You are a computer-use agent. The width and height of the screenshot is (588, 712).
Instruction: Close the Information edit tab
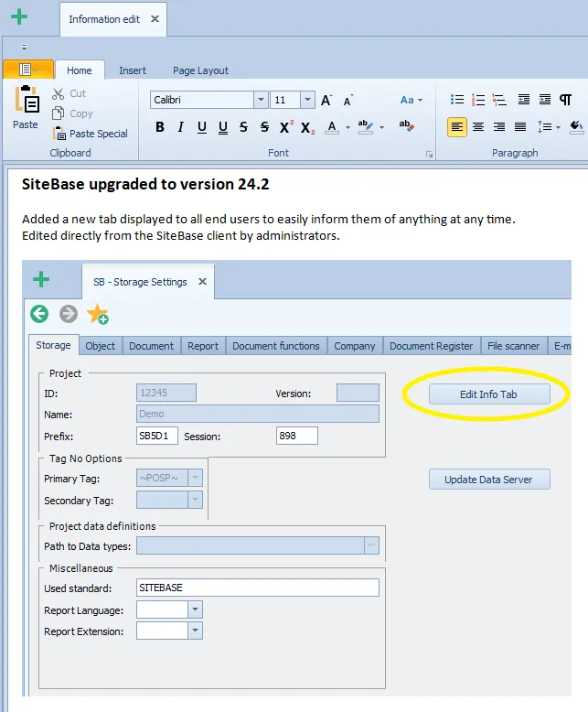pos(155,19)
